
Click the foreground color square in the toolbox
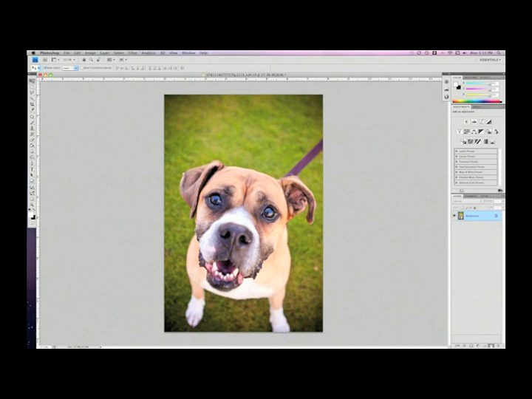coord(31,214)
